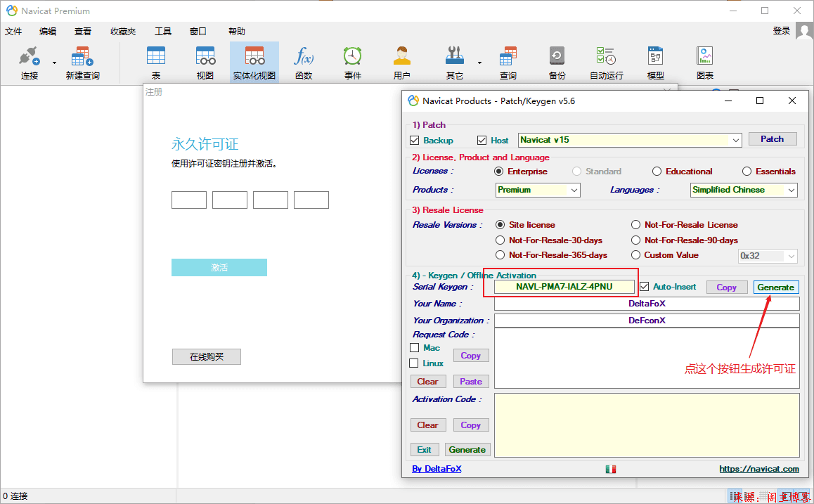Click the 激活 (Activate) button in 注册 dialog

click(x=219, y=267)
